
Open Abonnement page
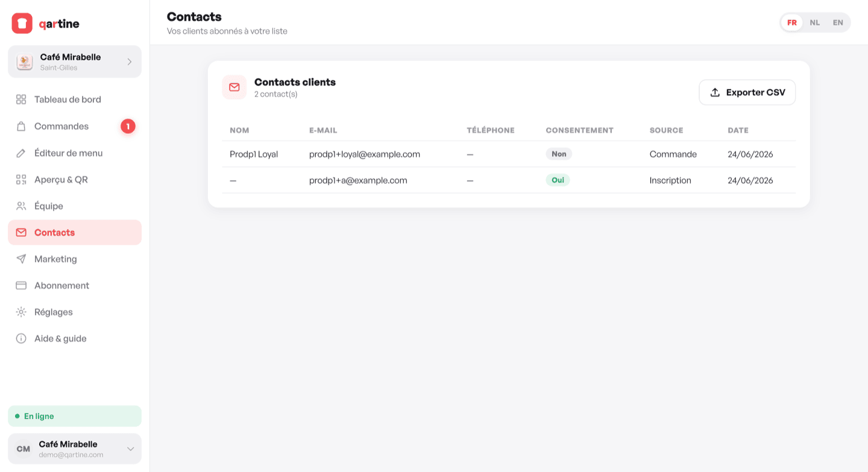75,286
